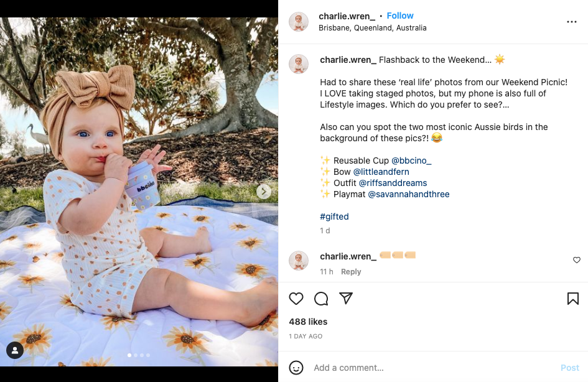The image size is (588, 382).
Task: Open emoji picker in comment box
Action: click(x=297, y=368)
